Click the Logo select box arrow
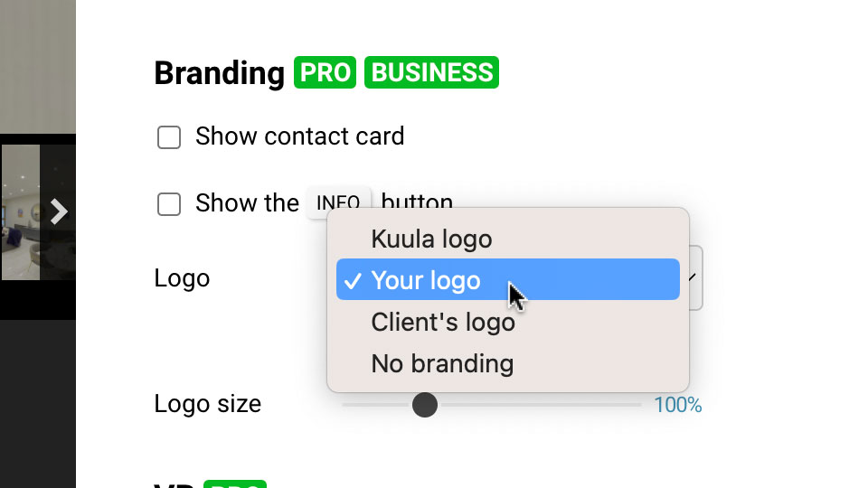The width and height of the screenshot is (868, 488). 693,277
